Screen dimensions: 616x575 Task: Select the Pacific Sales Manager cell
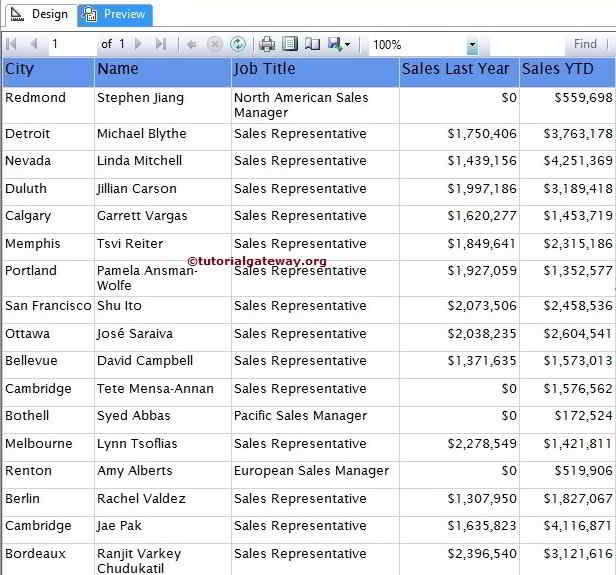[x=315, y=420]
